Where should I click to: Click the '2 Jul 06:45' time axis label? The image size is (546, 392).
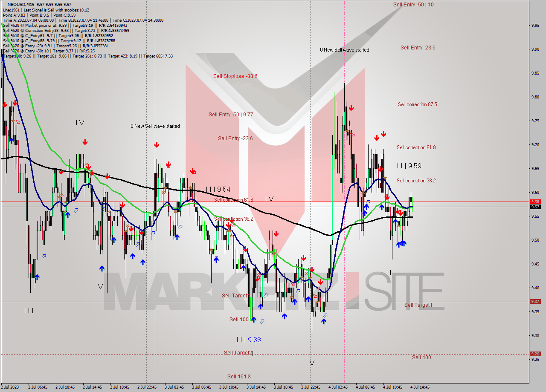[x=38, y=387]
